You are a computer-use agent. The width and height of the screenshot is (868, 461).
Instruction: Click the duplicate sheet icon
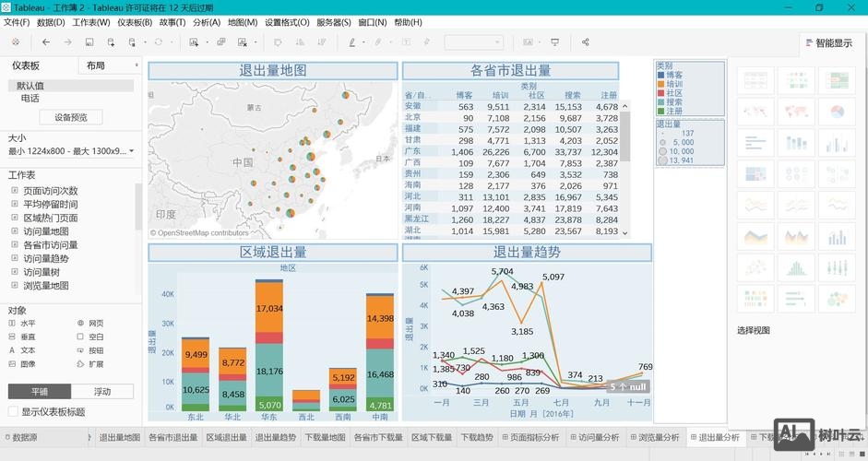pos(220,42)
